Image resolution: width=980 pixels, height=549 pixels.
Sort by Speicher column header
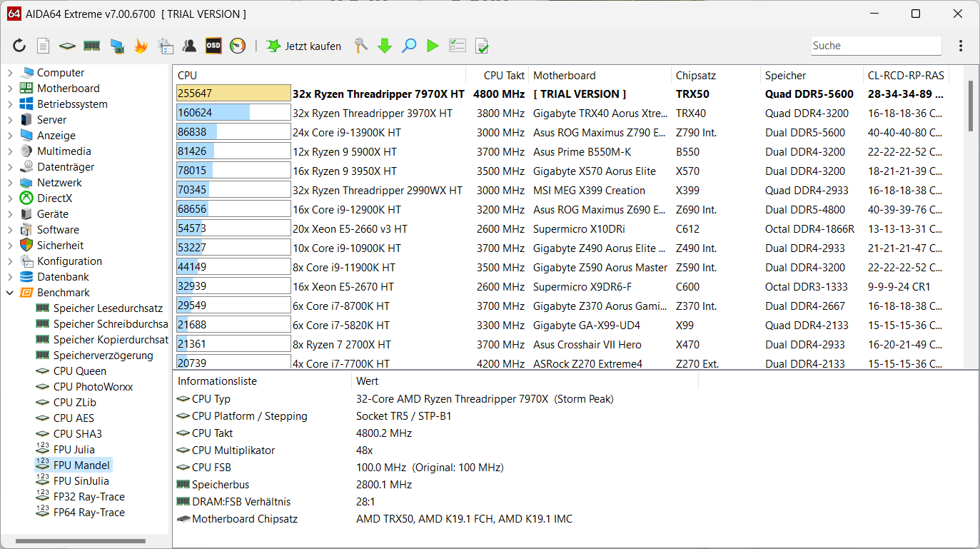pyautogui.click(x=812, y=75)
